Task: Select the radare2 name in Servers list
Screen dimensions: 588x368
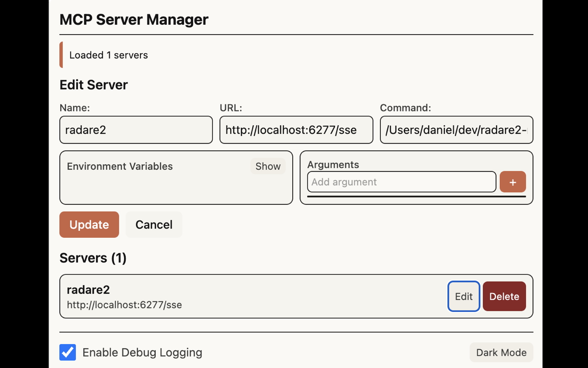Action: click(x=88, y=290)
